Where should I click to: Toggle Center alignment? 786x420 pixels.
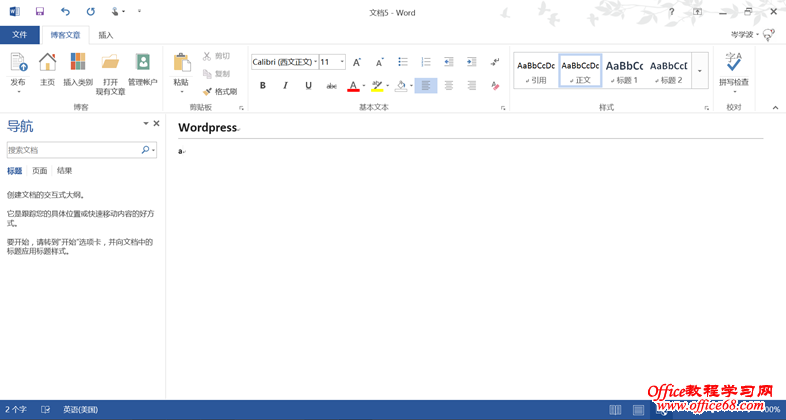tap(449, 86)
